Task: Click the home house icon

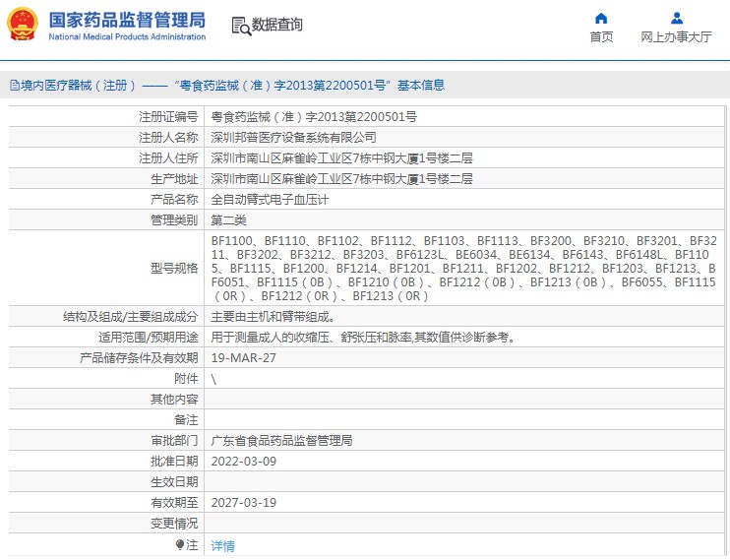Action: pyautogui.click(x=601, y=18)
